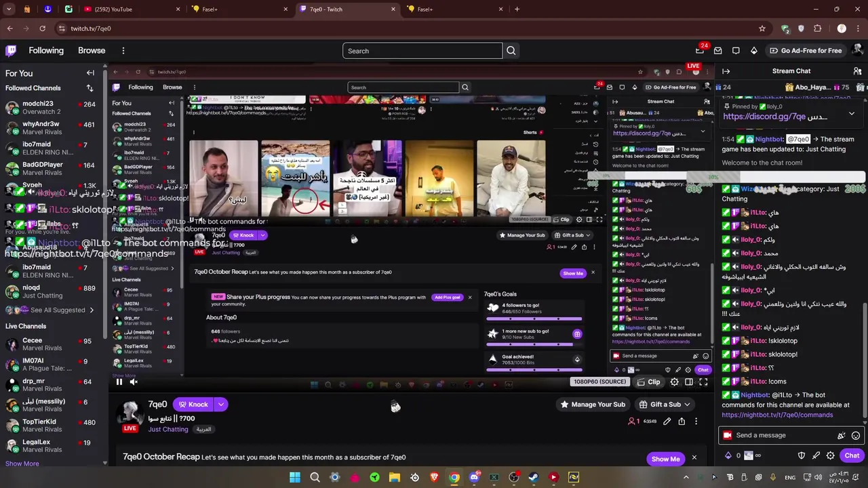Screen dimensions: 868x488
Task: Click the sword moderator icon in chat
Action: pos(816,455)
